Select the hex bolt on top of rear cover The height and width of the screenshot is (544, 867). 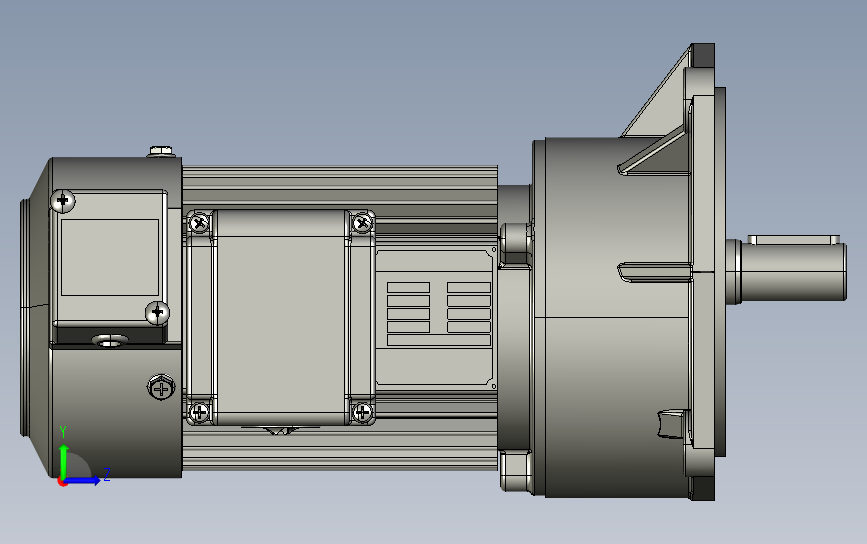click(x=161, y=151)
